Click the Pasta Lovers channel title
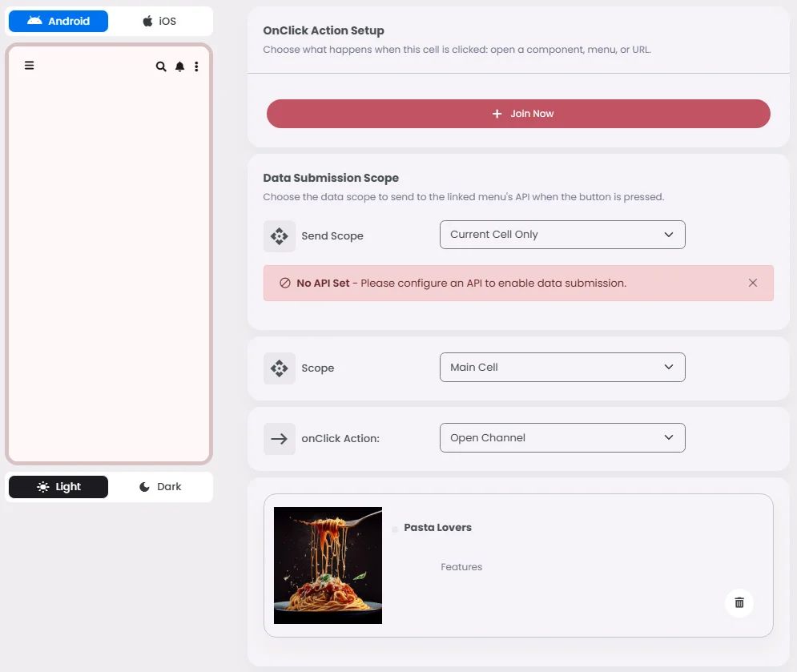This screenshot has width=797, height=672. (x=437, y=528)
